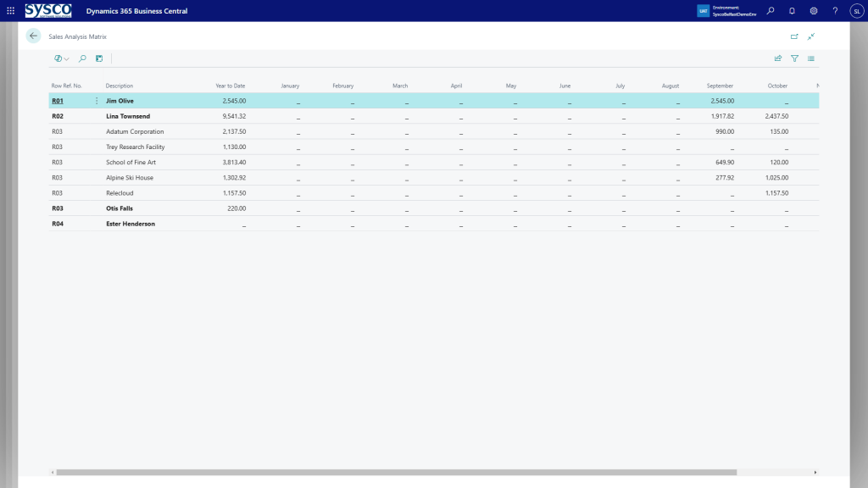Open the Share icon above the matrix

(x=777, y=58)
